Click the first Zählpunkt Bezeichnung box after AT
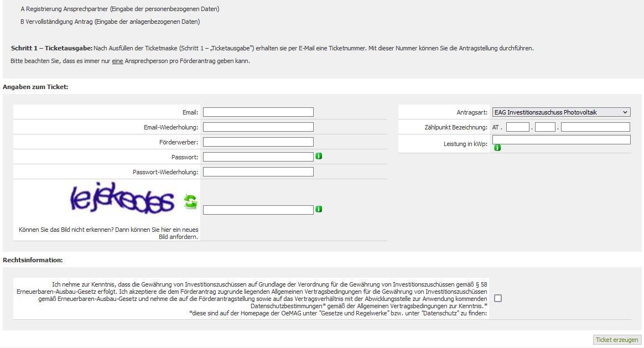Screen dimensions: 644x348 pyautogui.click(x=518, y=127)
